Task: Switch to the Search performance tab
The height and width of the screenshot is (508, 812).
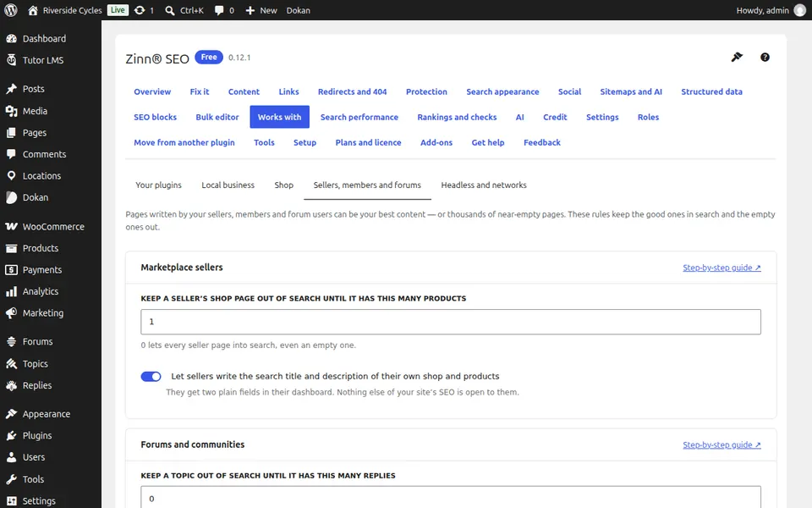Action: pos(359,117)
